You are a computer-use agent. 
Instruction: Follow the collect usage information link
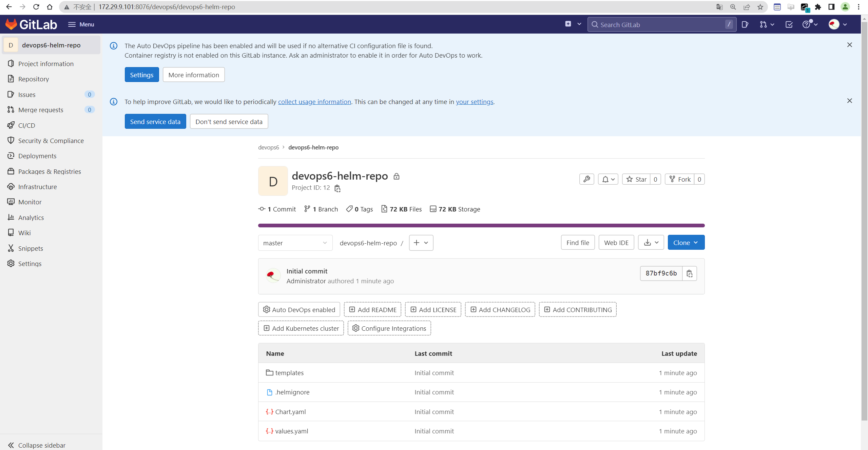(314, 102)
